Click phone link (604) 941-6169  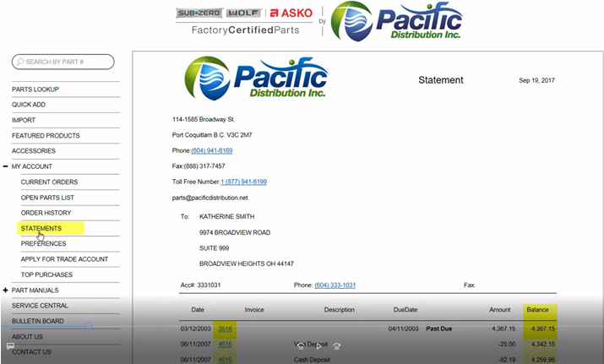coord(212,150)
